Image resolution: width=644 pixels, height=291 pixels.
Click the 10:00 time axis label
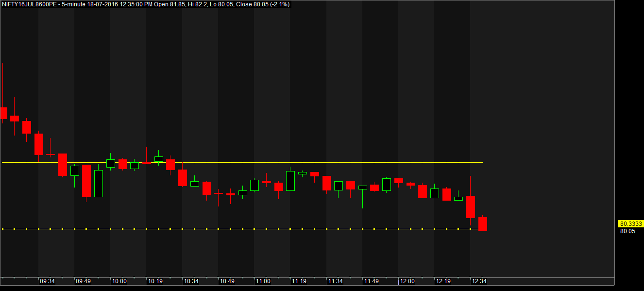[119, 281]
